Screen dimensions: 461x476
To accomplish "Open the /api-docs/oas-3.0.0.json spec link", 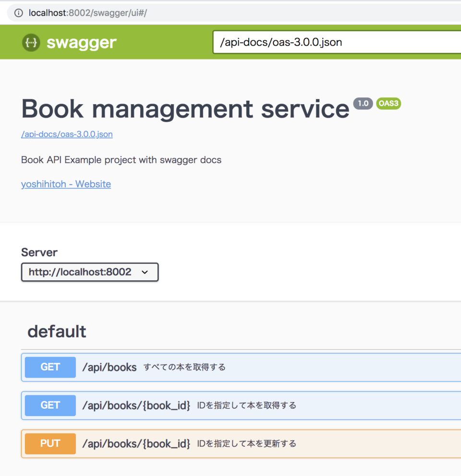I will click(x=66, y=134).
